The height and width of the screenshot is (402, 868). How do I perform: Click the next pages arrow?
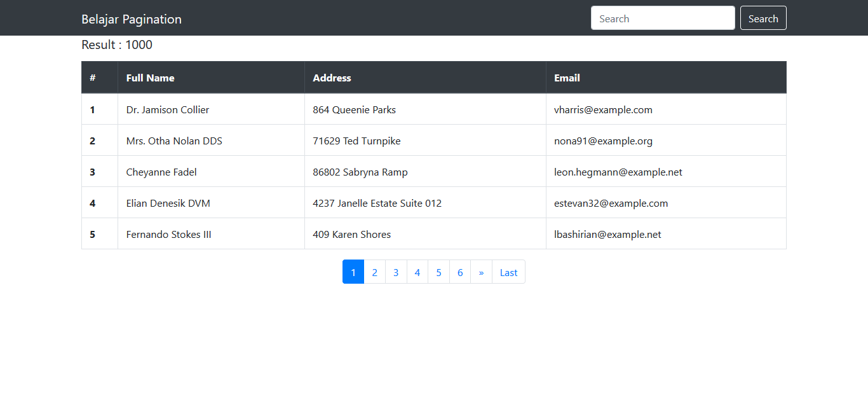[x=481, y=272]
